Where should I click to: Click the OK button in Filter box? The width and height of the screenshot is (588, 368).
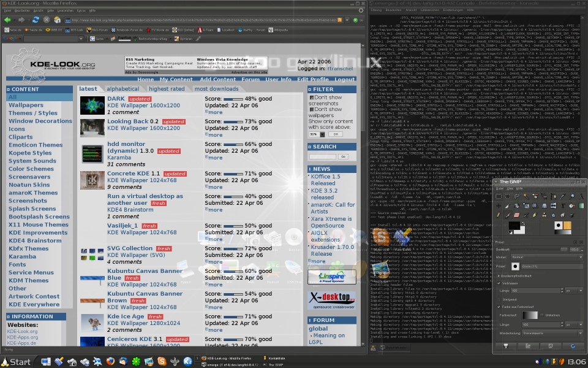(336, 134)
